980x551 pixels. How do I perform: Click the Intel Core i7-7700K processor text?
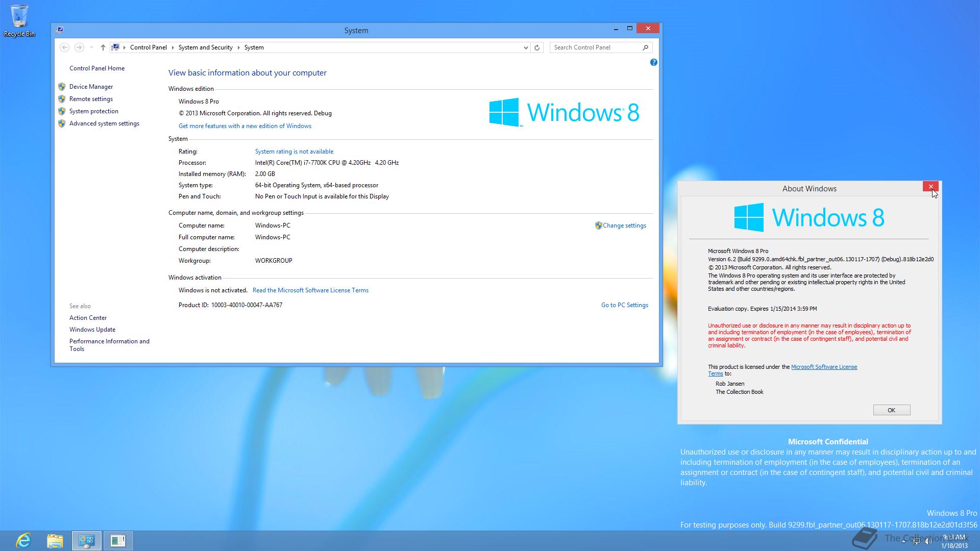[x=327, y=163]
